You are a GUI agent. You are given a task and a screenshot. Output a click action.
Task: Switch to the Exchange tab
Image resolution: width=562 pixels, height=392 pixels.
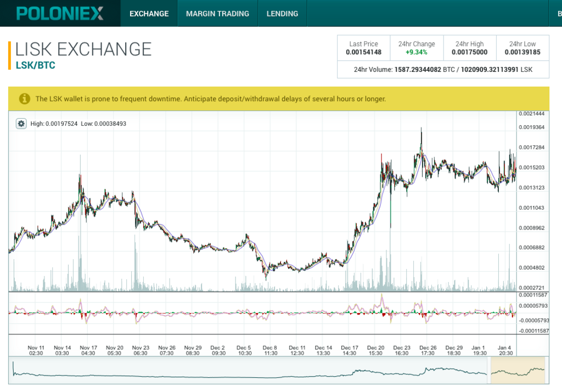(149, 14)
